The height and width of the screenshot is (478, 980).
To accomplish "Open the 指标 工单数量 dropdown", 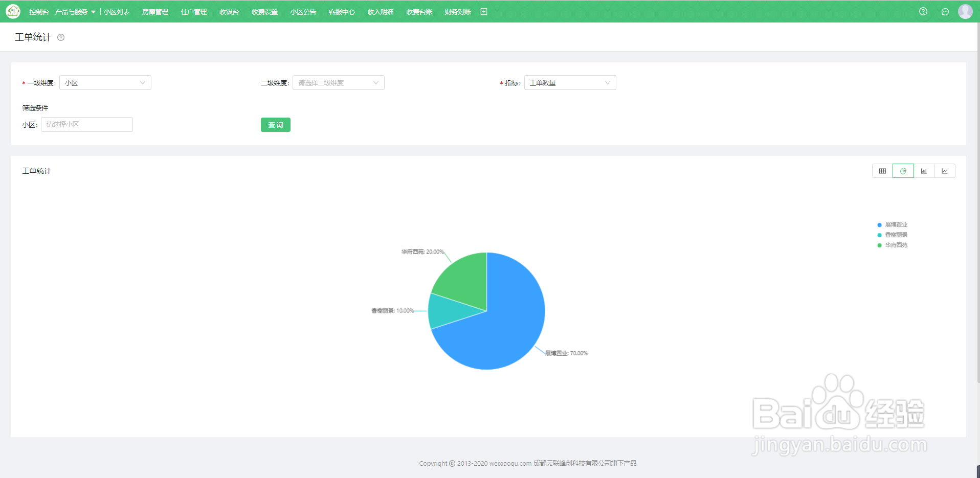I will pos(570,83).
